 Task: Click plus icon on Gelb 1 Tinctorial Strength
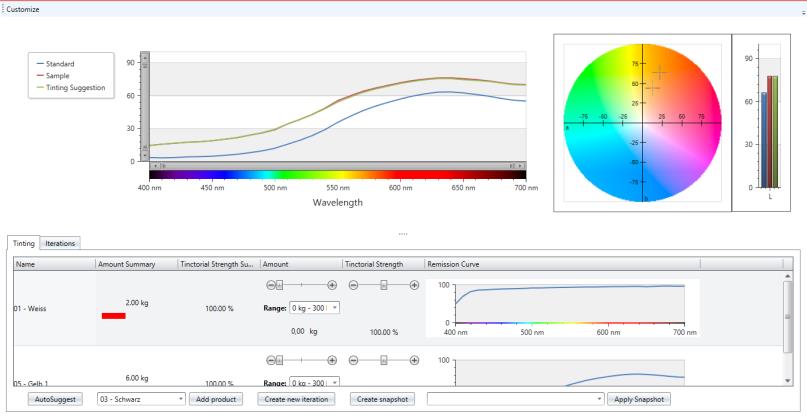(x=415, y=359)
